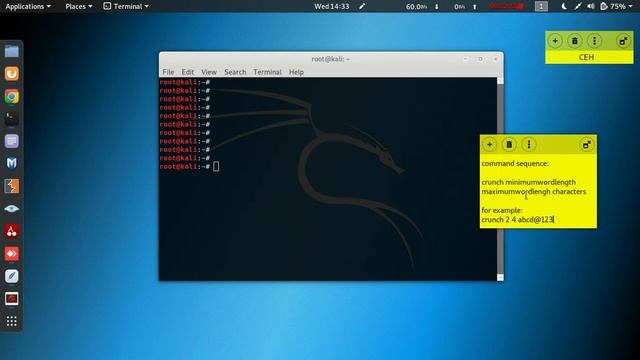Click 'command sequence:' text in note
Viewport: 640px width, 360px height.
[515, 163]
